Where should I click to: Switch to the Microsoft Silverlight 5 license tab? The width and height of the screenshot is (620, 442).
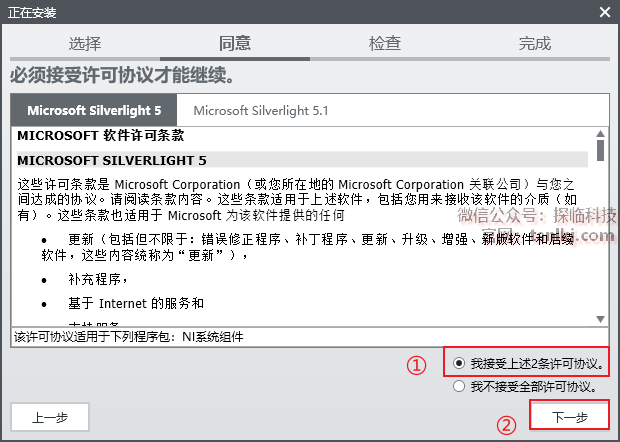tap(94, 110)
